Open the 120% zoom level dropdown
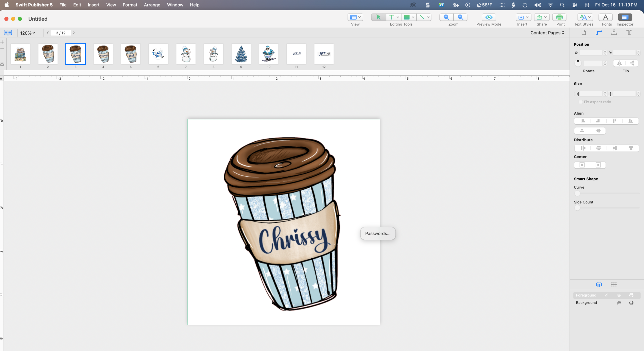The width and height of the screenshot is (644, 351). pyautogui.click(x=28, y=33)
